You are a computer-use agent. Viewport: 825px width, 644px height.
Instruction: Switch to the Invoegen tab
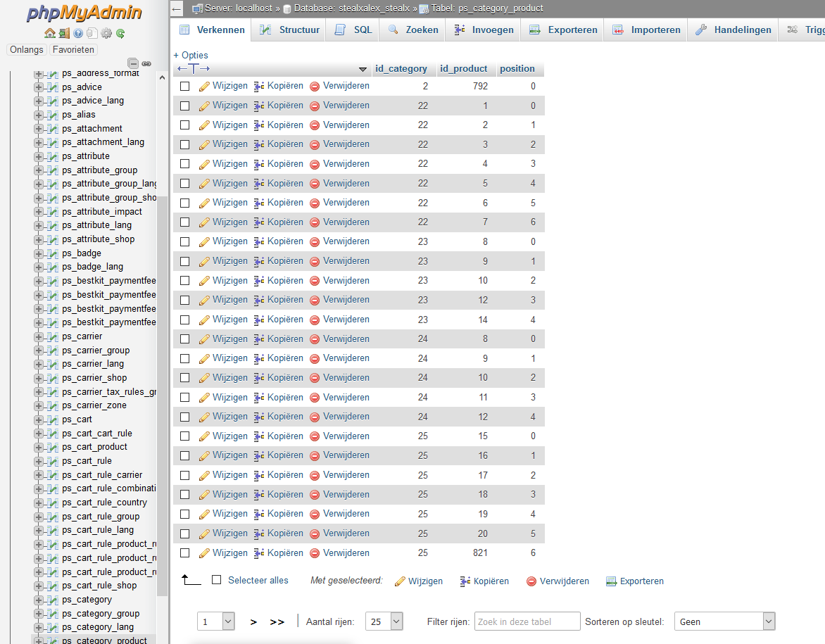484,30
